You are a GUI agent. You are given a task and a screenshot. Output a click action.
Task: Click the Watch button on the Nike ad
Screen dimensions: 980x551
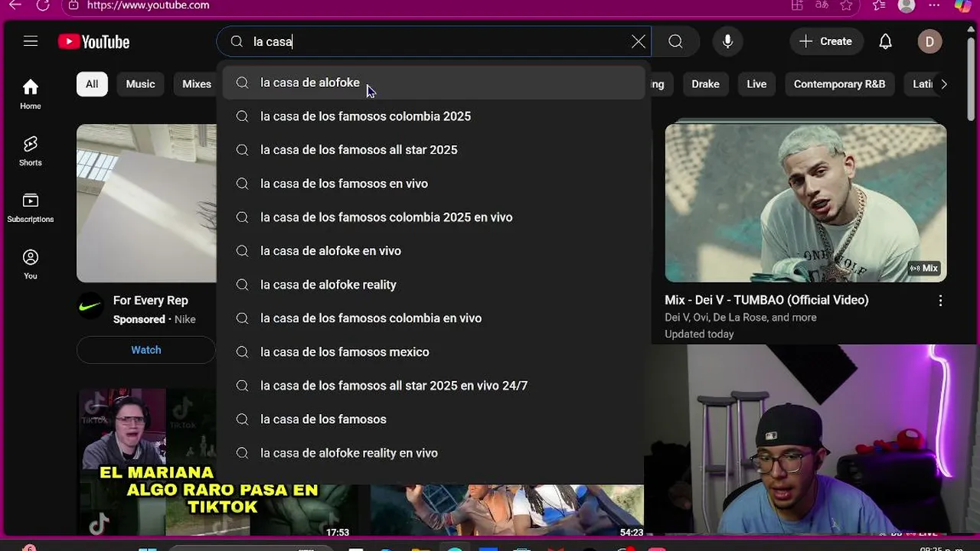click(x=145, y=350)
